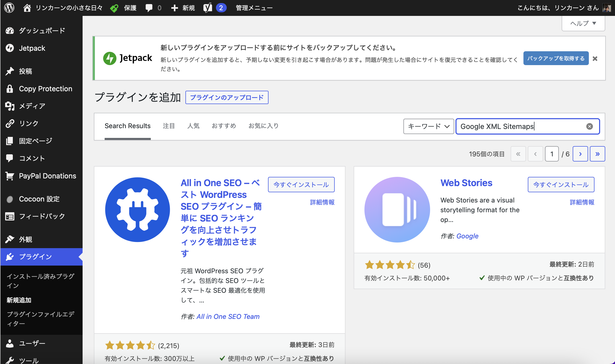
Task: Go to next page of results
Action: 580,154
